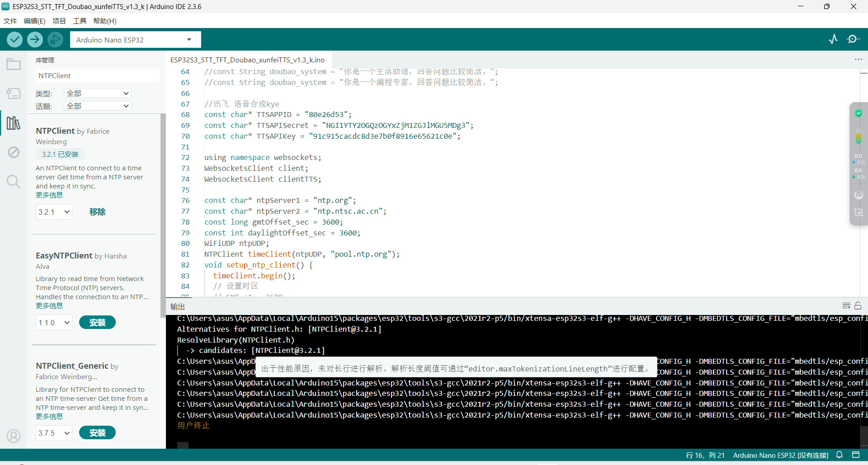Click 移除 to remove NTPClient library
868x465 pixels.
click(97, 212)
